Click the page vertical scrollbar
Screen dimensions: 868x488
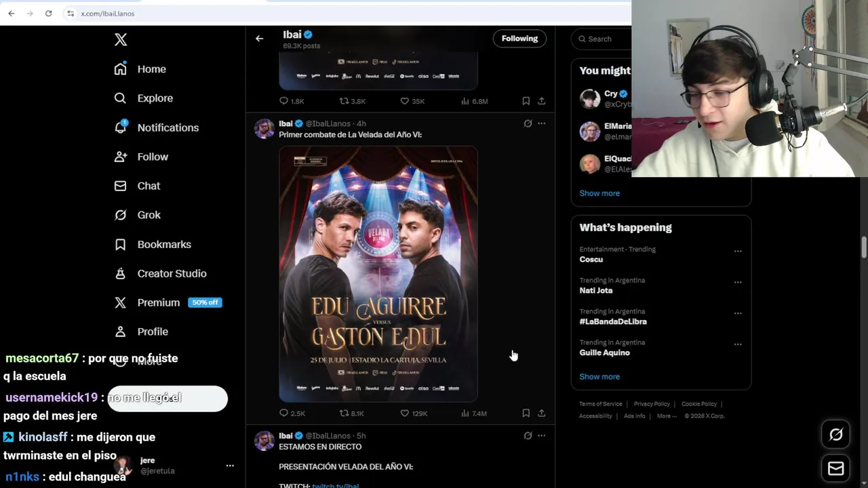point(864,247)
